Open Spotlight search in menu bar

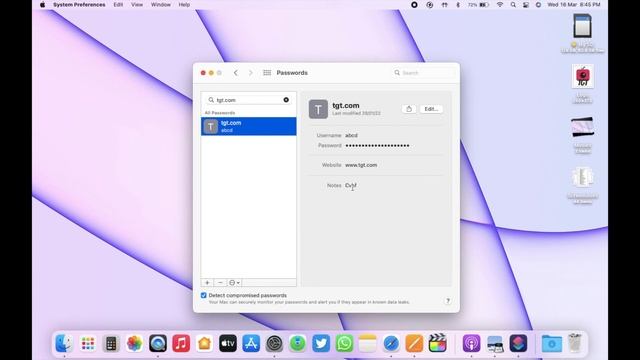(x=513, y=4)
